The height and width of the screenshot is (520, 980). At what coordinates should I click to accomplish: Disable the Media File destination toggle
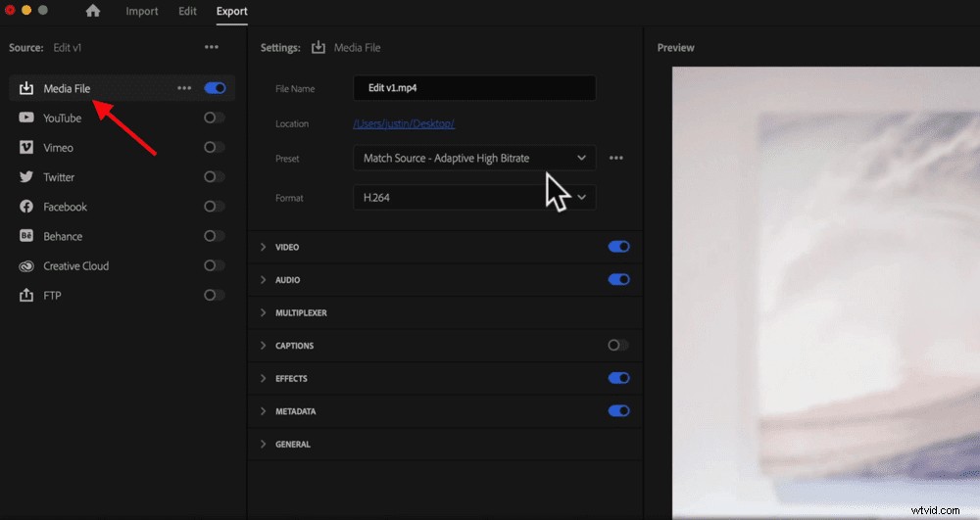click(215, 88)
